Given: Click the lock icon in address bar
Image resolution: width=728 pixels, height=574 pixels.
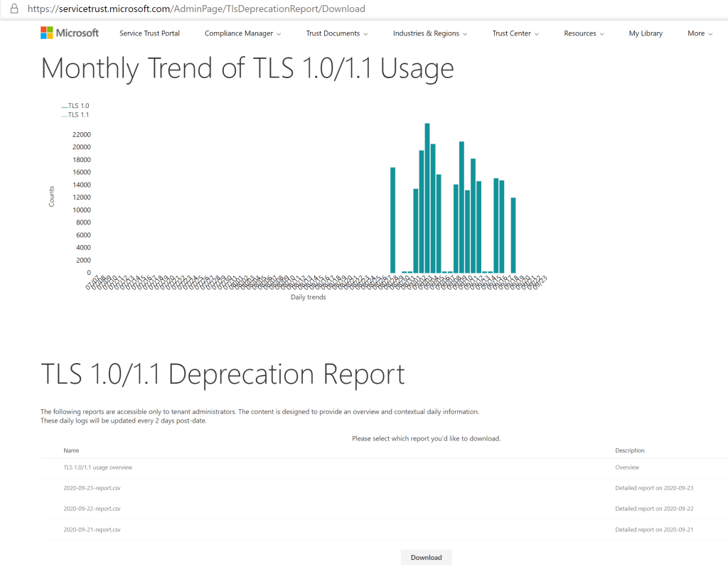Looking at the screenshot, I should (x=13, y=9).
